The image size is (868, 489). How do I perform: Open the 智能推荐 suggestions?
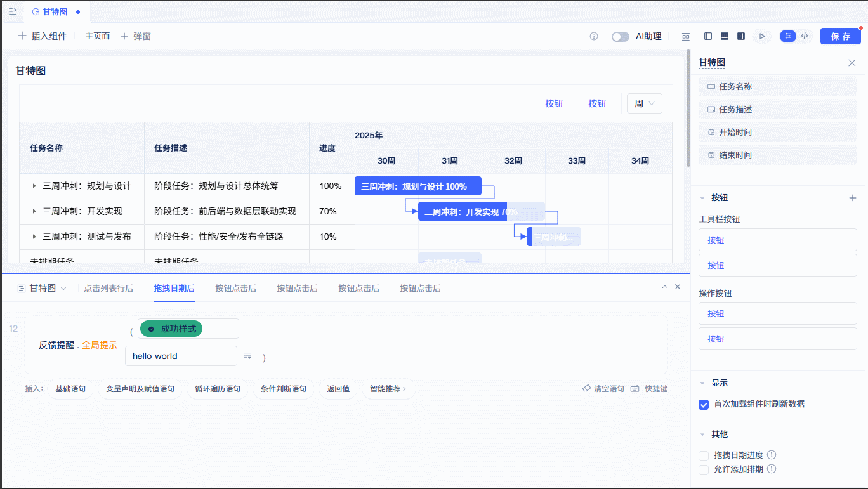pos(388,389)
